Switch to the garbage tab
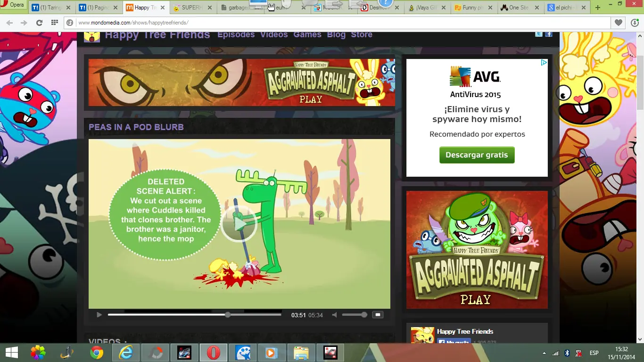Viewport: 644px width, 362px height. [x=240, y=8]
